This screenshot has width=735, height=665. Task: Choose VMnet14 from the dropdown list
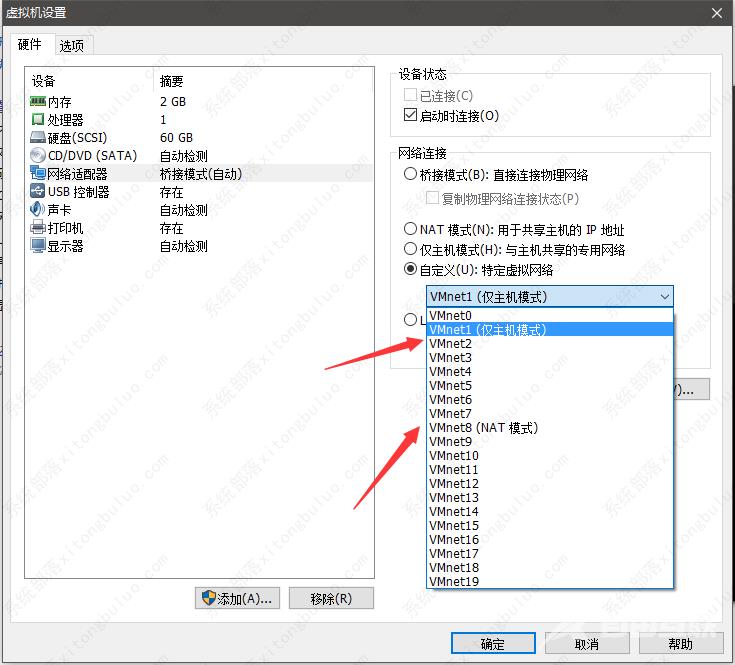[x=549, y=512]
